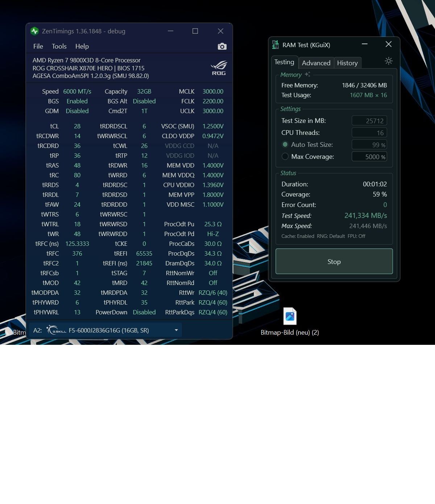Click the AGESA ComboAm5PI version line
The height and width of the screenshot is (504, 435).
click(x=91, y=76)
